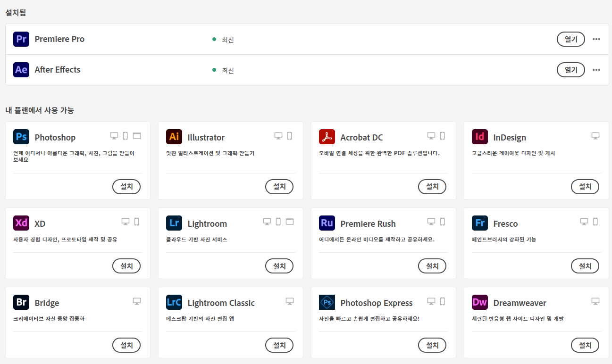The width and height of the screenshot is (612, 364).
Task: Click the Premiere Pro app icon
Action: click(21, 39)
